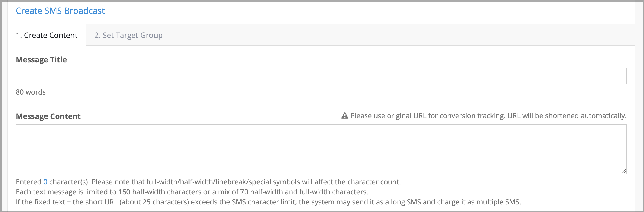Screen dimensions: 644x212
Task: Focus the Message Title input field
Action: point(321,76)
